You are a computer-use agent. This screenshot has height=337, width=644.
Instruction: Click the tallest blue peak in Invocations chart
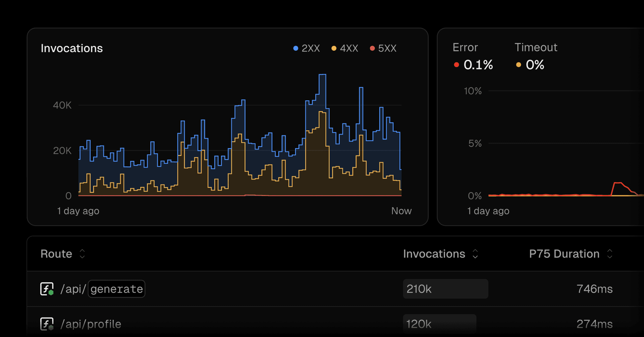click(x=322, y=75)
